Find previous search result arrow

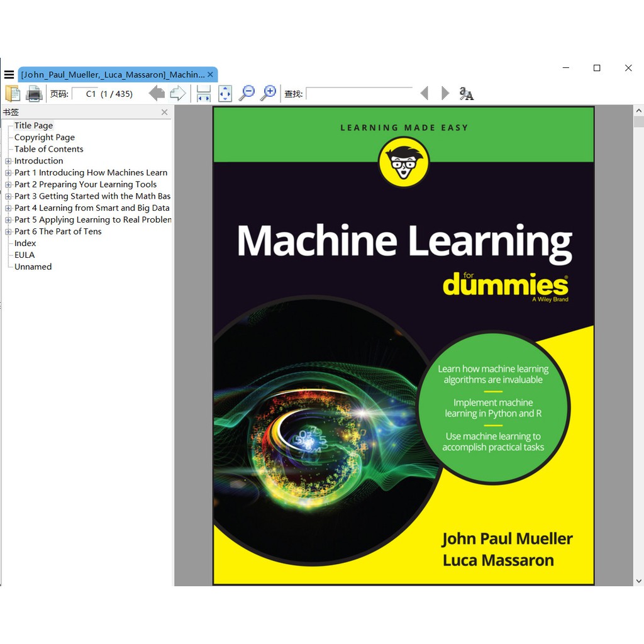click(425, 94)
